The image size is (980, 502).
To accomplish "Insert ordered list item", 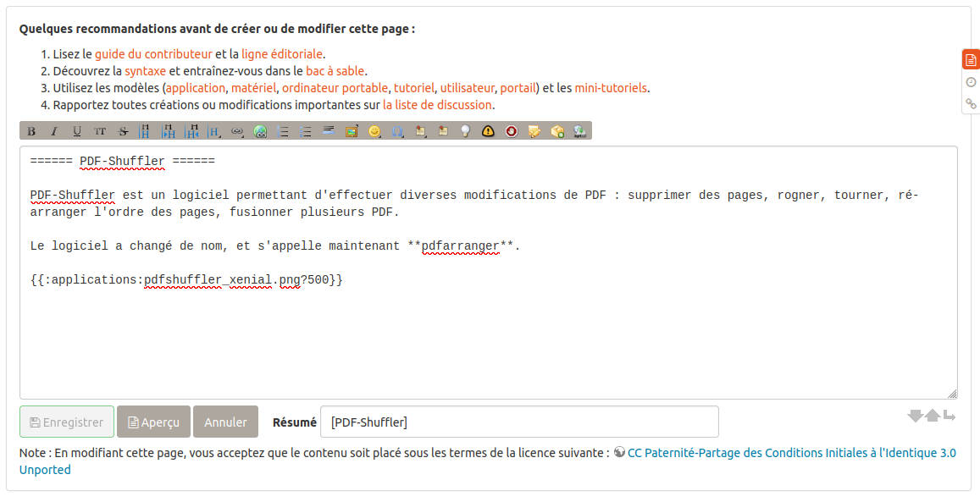I will [283, 131].
